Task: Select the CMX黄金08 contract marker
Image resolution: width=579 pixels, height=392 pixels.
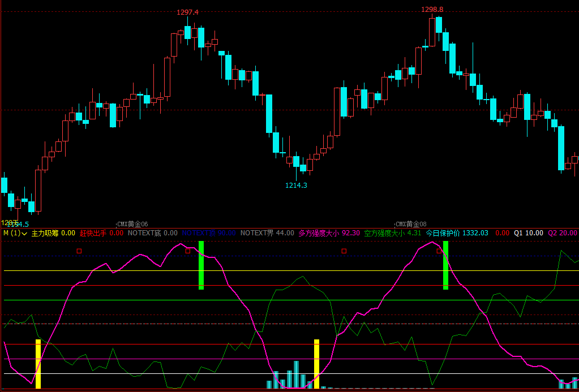Action: pyautogui.click(x=411, y=224)
